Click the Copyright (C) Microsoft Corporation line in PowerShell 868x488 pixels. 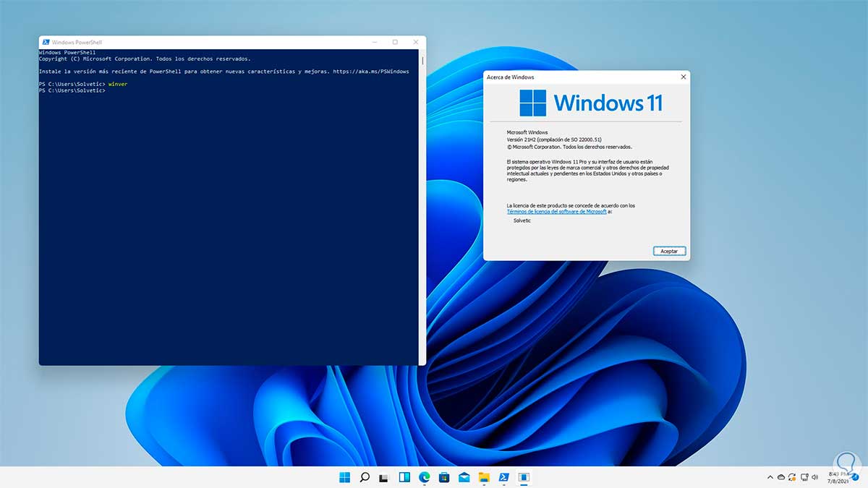(145, 59)
